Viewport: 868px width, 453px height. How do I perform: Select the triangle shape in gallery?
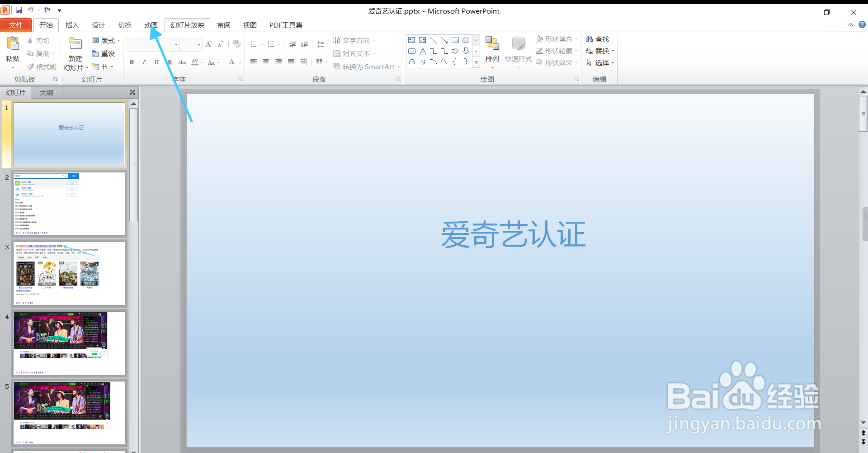[x=423, y=51]
